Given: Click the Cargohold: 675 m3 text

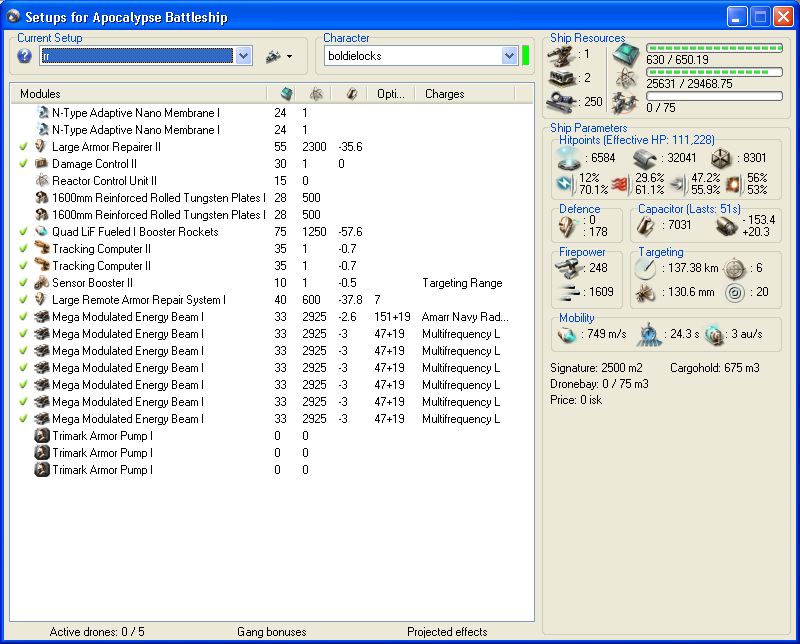Looking at the screenshot, I should [x=715, y=368].
